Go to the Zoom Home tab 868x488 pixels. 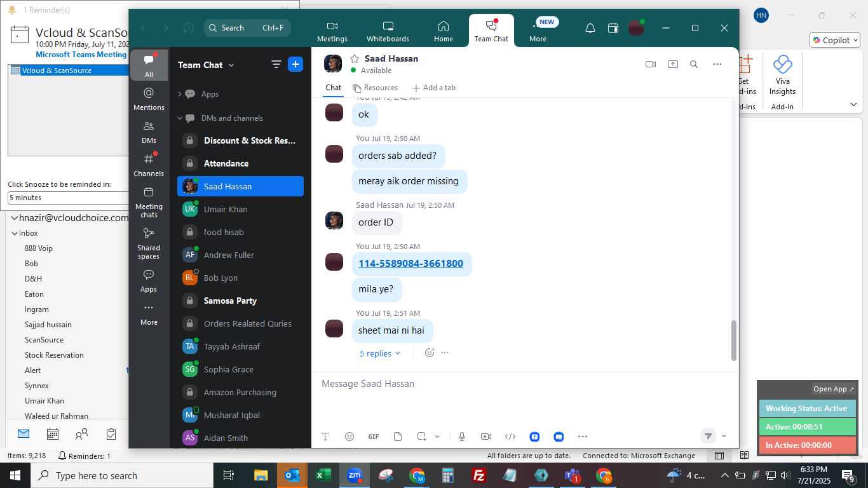[444, 31]
